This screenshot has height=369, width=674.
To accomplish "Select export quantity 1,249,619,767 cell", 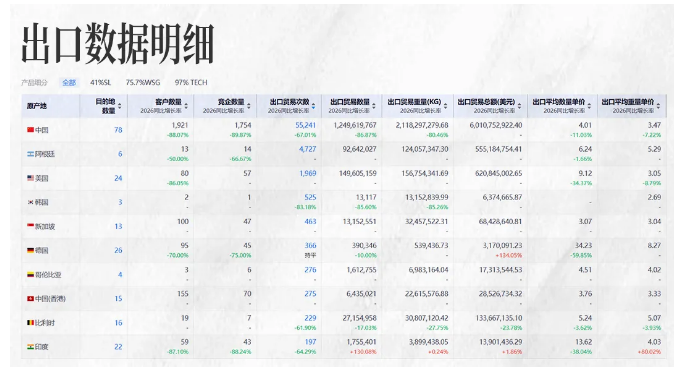I will pyautogui.click(x=355, y=125).
